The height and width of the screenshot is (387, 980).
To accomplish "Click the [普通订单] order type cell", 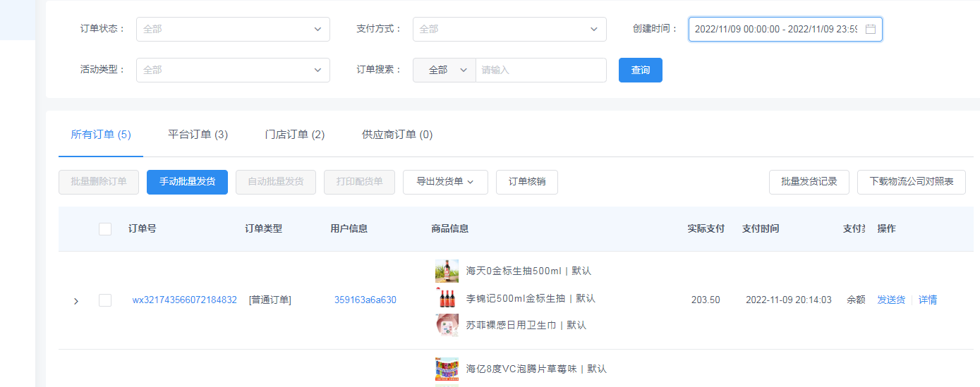I will pyautogui.click(x=270, y=300).
